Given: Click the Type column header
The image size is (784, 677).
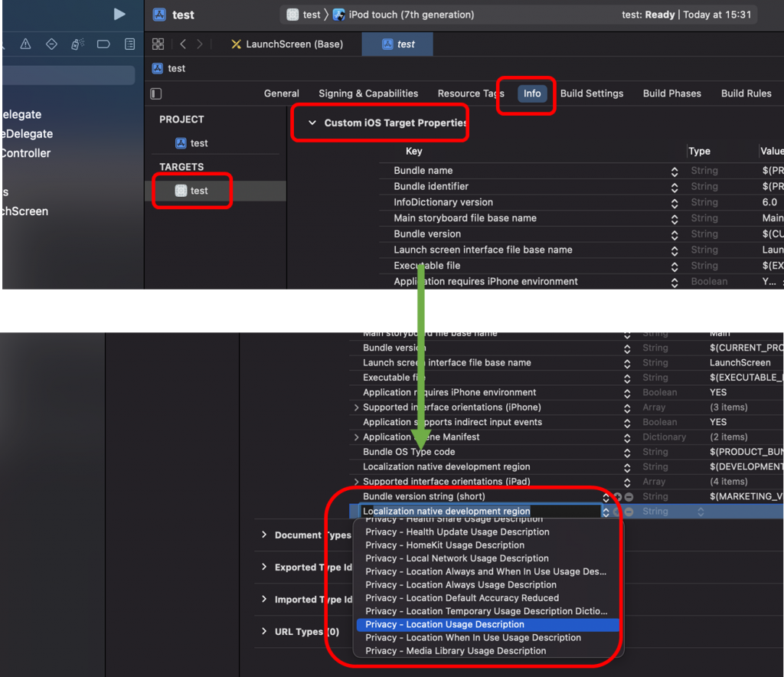Looking at the screenshot, I should pyautogui.click(x=699, y=151).
